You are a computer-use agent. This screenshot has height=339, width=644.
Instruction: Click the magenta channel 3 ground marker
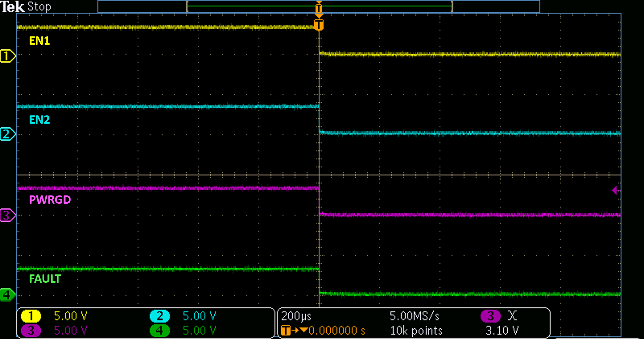click(8, 215)
